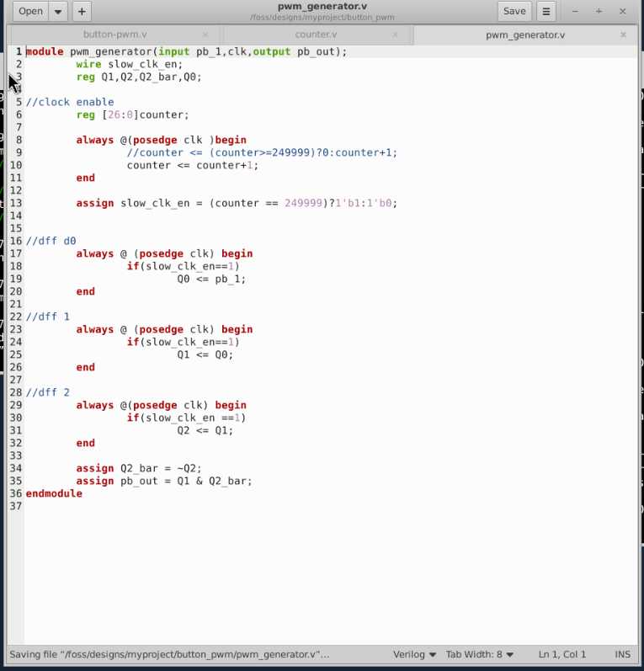Switch to the counter.v tab

(x=316, y=35)
